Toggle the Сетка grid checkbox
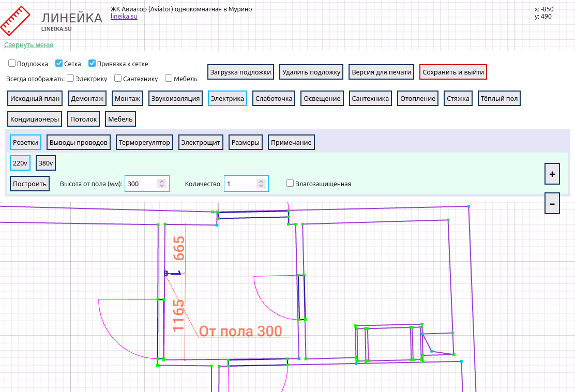The height and width of the screenshot is (392, 575). click(x=58, y=64)
